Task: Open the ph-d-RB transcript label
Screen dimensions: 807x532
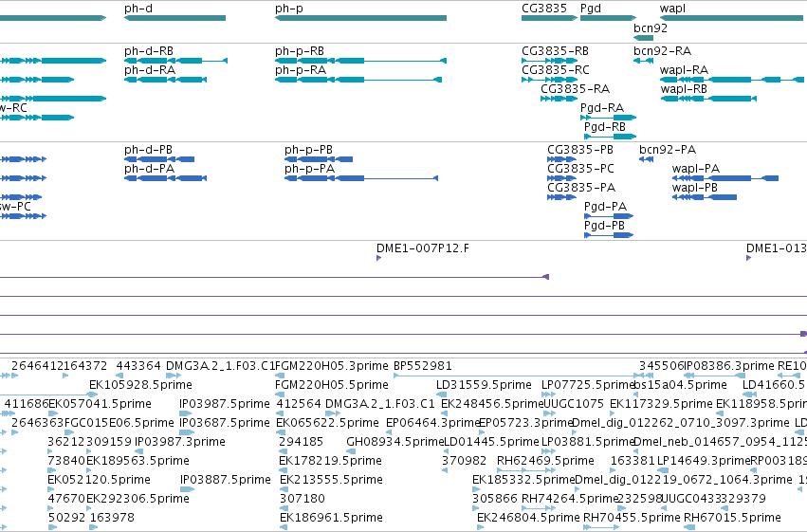Action: tap(149, 51)
